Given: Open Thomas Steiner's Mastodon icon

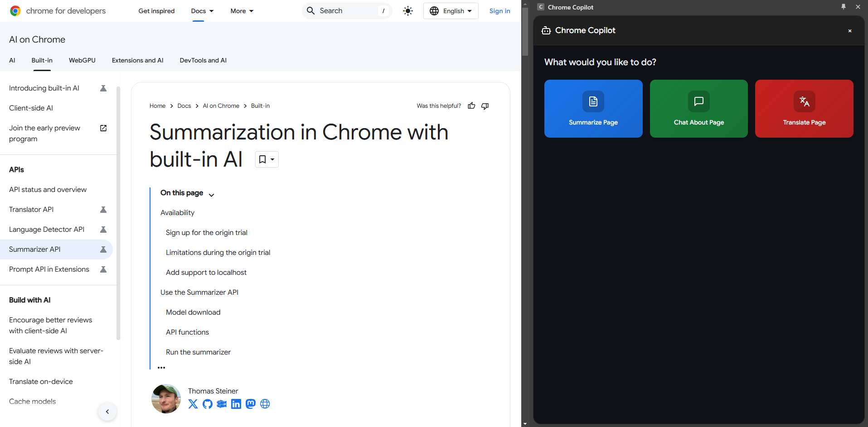Looking at the screenshot, I should pyautogui.click(x=251, y=404).
